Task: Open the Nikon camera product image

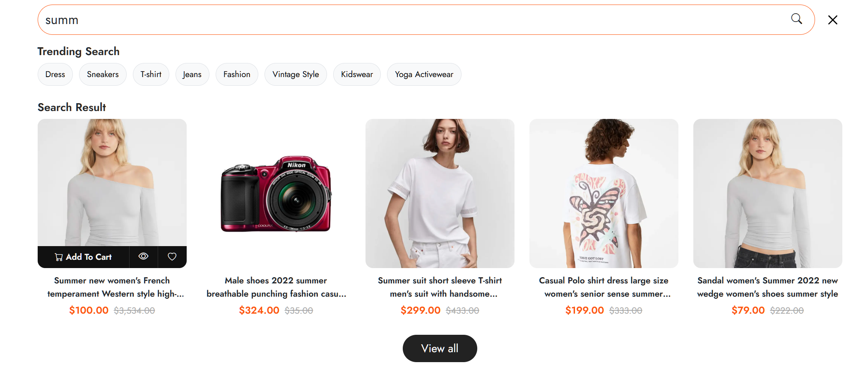Action: tap(276, 193)
